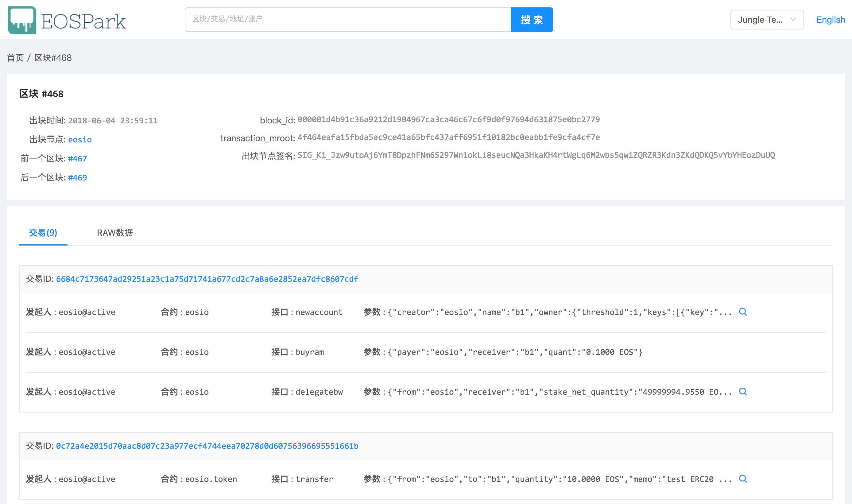This screenshot has width=852, height=504.
Task: Click eosio contract in delegatebw row
Action: 197,392
